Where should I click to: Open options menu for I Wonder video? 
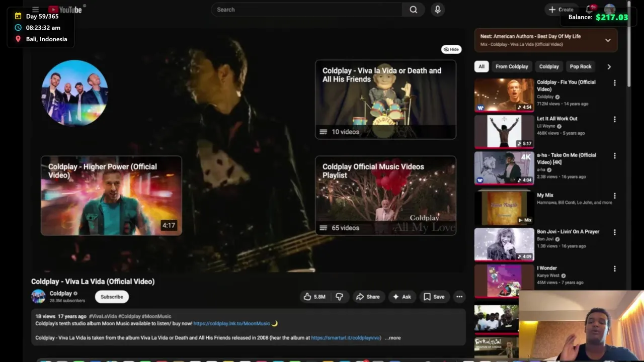tap(614, 269)
